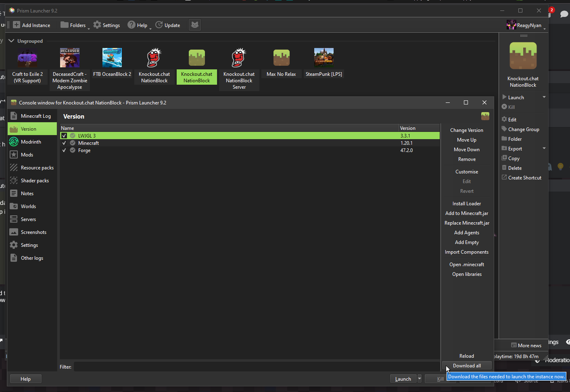Click Move Up button
This screenshot has width=570, height=392.
pyautogui.click(x=467, y=140)
